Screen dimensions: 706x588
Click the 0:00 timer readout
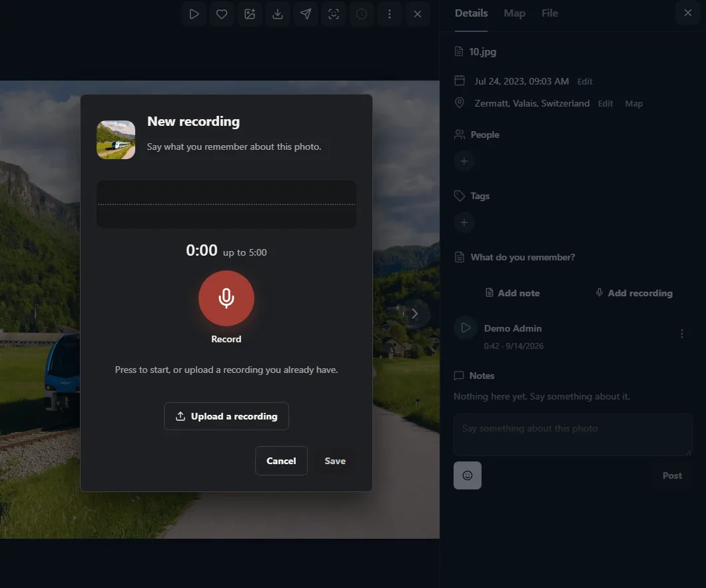[202, 250]
